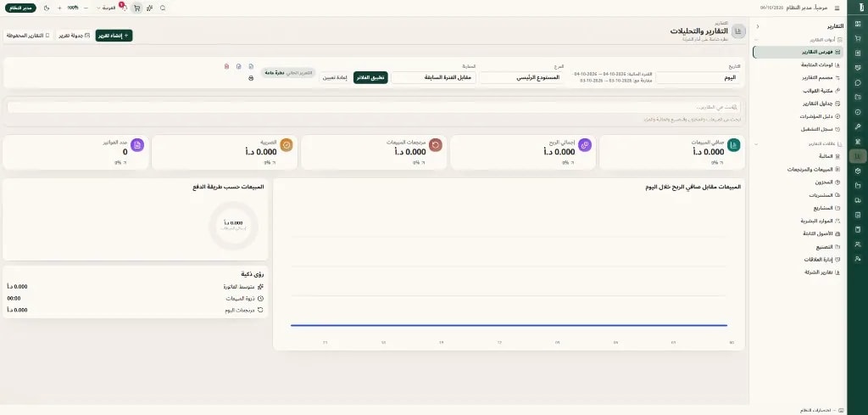Open المخزون reports category
This screenshot has height=415, width=868.
798,182
